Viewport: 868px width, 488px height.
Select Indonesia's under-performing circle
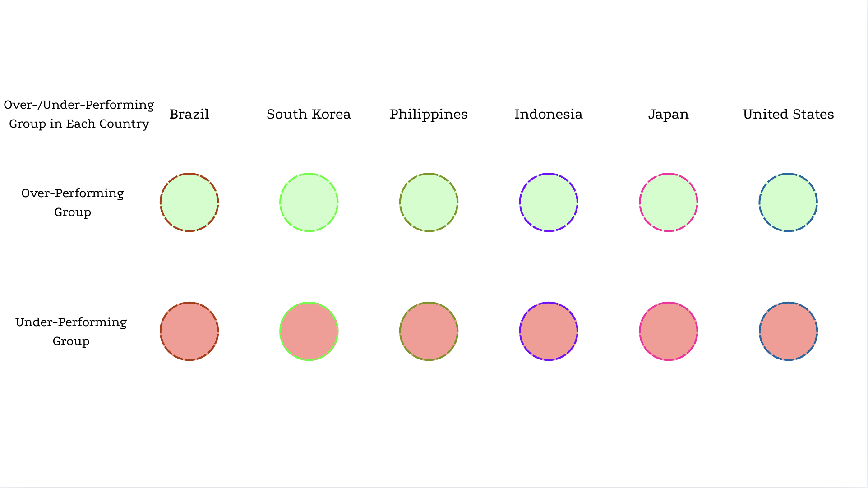pyautogui.click(x=549, y=331)
